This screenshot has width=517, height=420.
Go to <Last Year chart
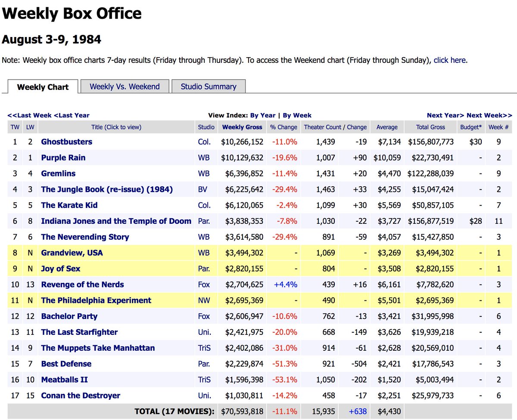(72, 115)
